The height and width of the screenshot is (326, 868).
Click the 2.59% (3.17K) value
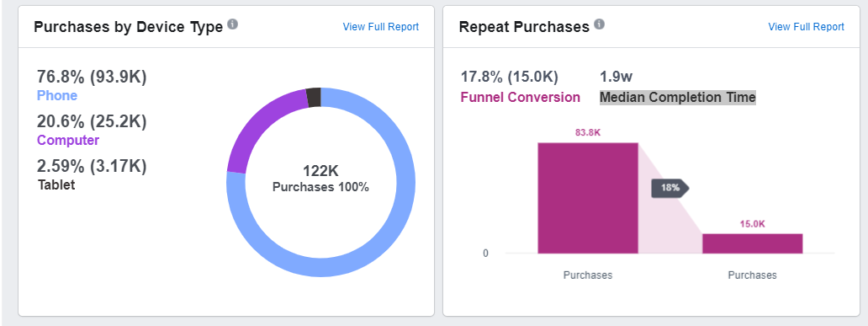click(x=92, y=166)
